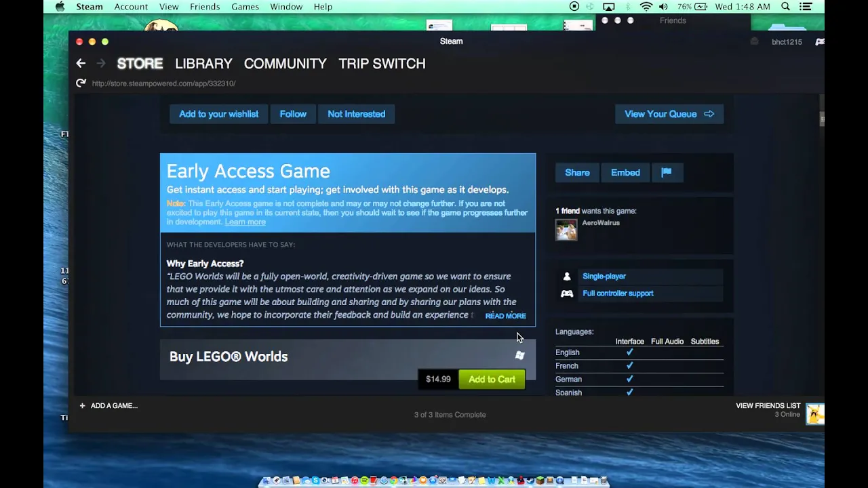Open Trash in the Dock
Viewport: 868px width, 488px height.
click(x=604, y=481)
